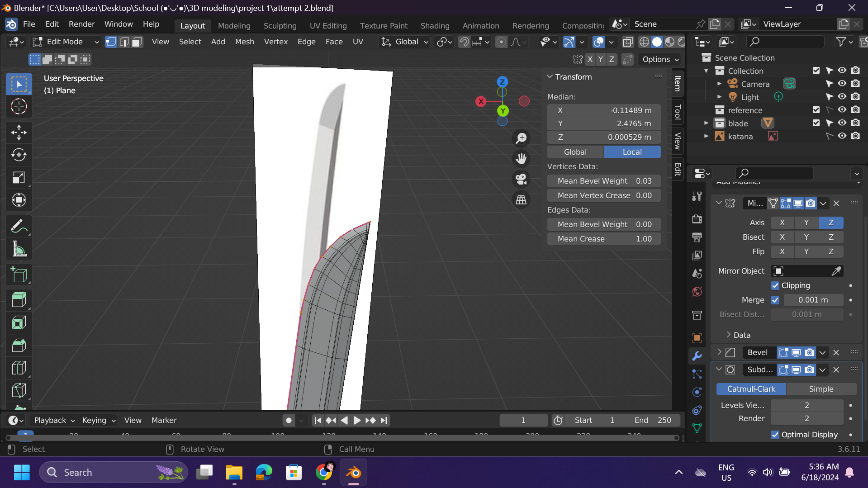Viewport: 868px width, 488px height.
Task: Switch median coordinates to Global
Action: [x=575, y=152]
